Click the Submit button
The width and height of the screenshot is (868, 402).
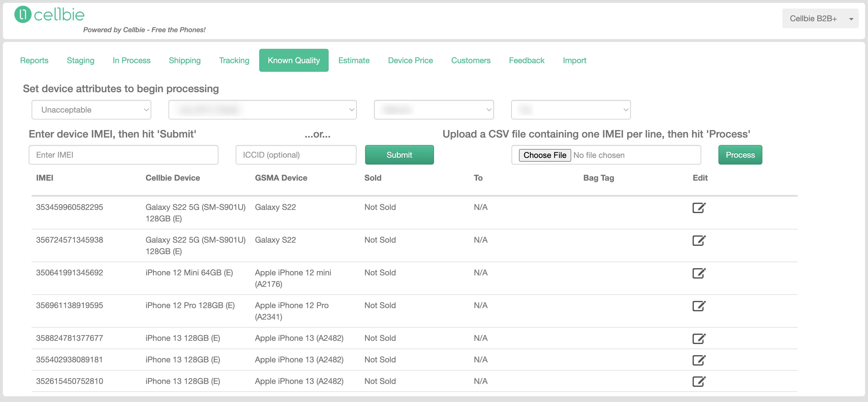399,155
